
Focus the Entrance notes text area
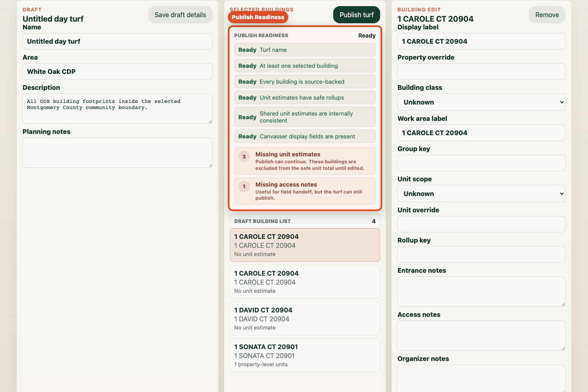tap(481, 292)
